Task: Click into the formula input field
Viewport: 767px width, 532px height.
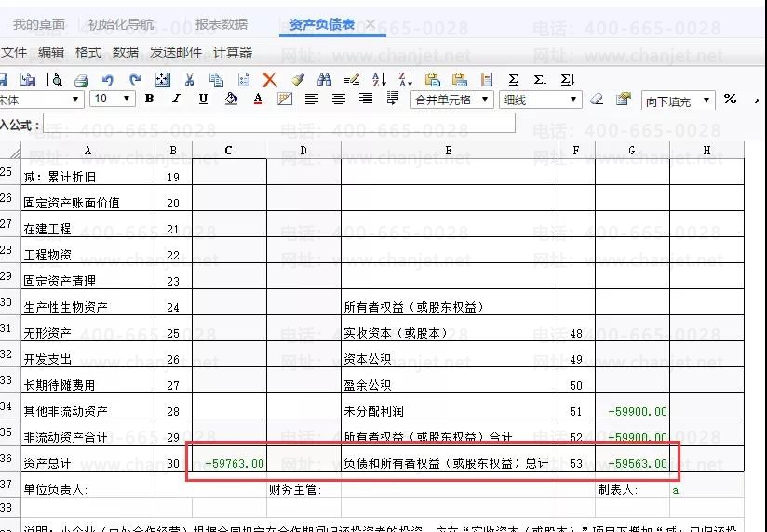Action: [279, 123]
